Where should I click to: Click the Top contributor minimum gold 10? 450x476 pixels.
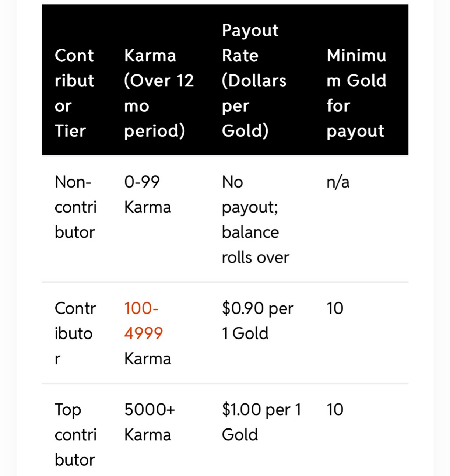coord(335,410)
